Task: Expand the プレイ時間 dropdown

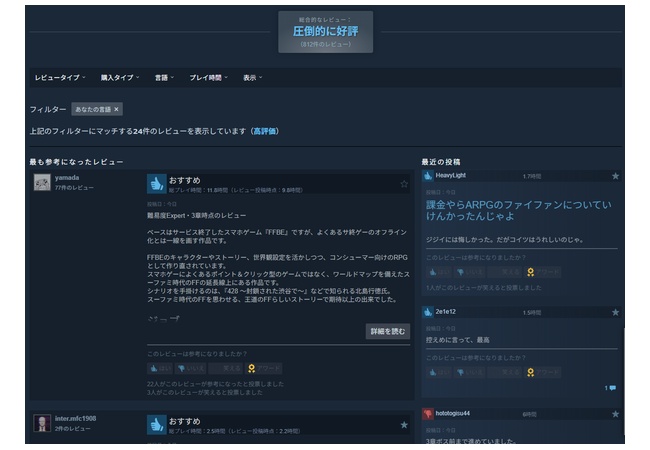Action: coord(209,77)
